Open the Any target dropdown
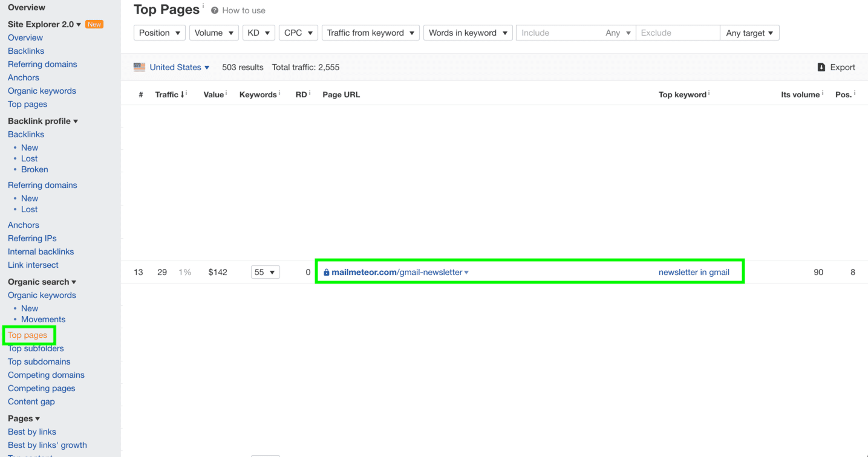The width and height of the screenshot is (868, 457). (750, 33)
